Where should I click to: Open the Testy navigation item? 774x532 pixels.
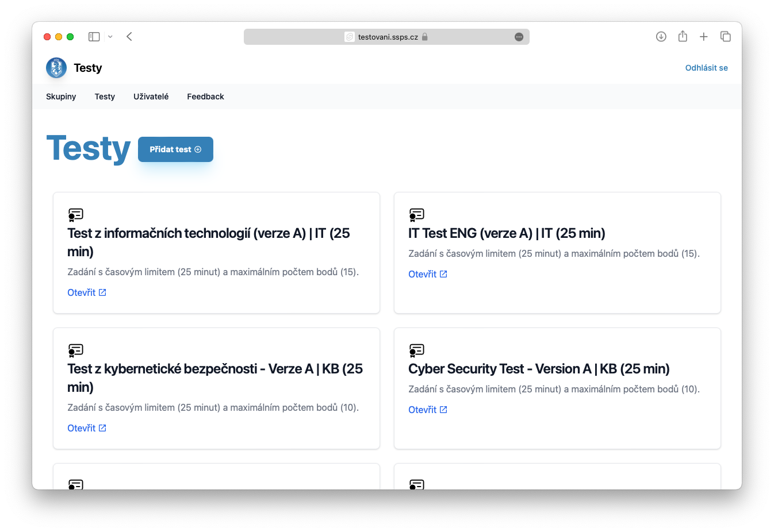click(x=105, y=97)
